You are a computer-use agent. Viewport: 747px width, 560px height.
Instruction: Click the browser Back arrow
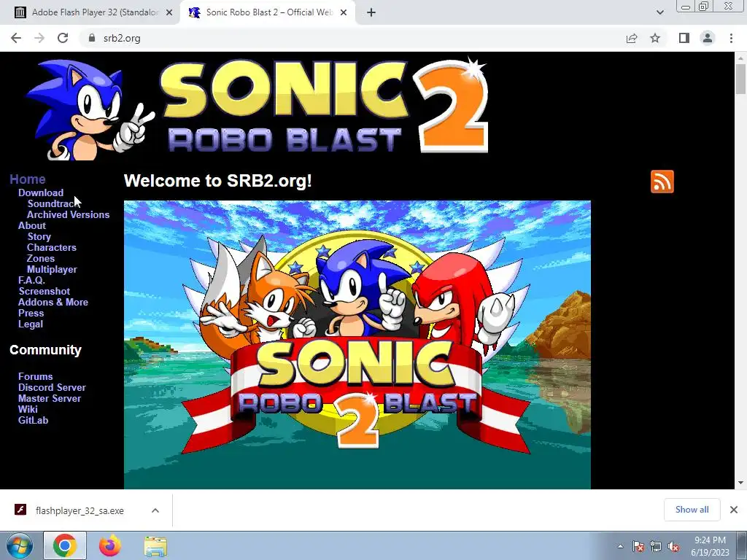(x=16, y=38)
